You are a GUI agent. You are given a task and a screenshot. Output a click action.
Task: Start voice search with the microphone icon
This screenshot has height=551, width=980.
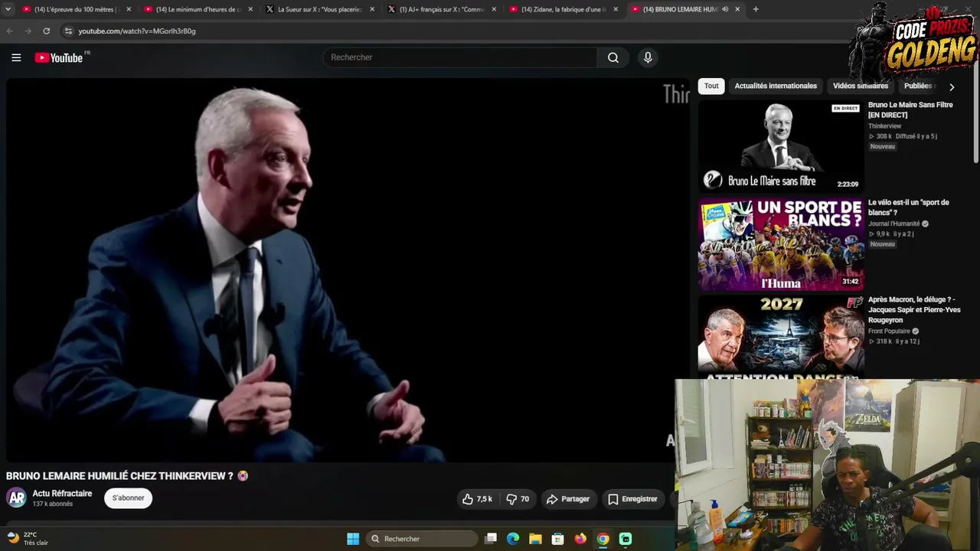[648, 57]
